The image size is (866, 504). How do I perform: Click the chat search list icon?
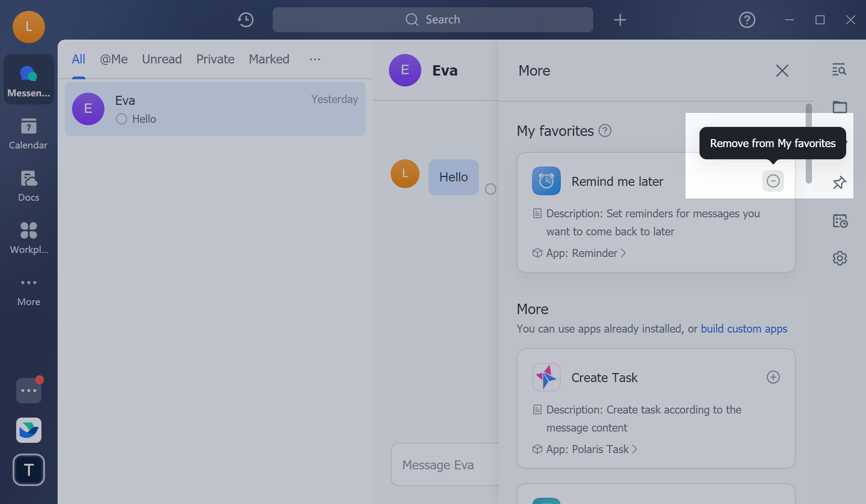coord(839,70)
